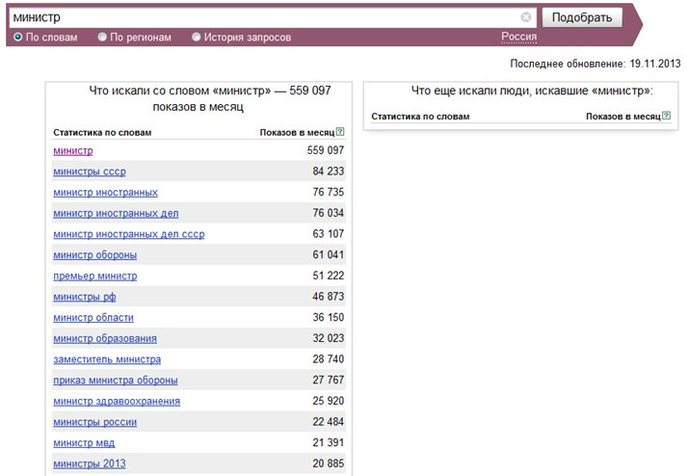
Task: Open the 'заместитель министра' link
Action: [x=107, y=359]
